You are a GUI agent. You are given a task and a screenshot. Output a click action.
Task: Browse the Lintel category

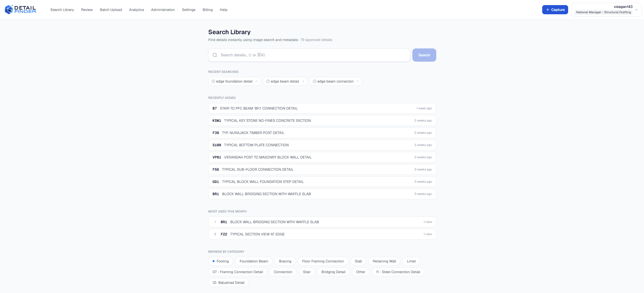(411, 261)
